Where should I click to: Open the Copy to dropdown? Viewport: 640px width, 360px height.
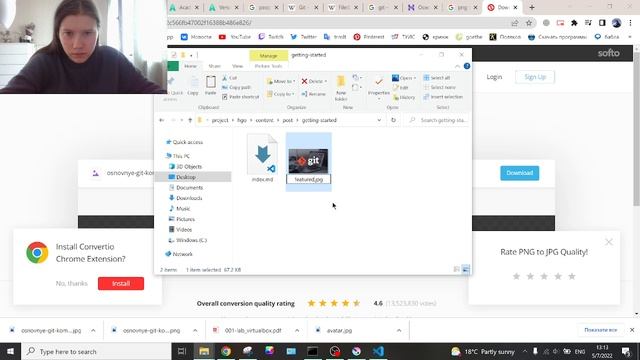click(x=281, y=94)
